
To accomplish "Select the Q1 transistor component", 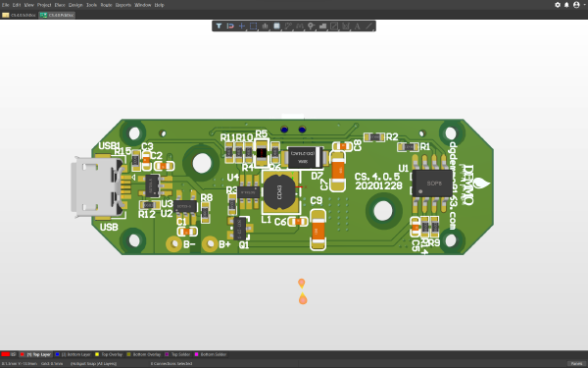I will [x=240, y=229].
